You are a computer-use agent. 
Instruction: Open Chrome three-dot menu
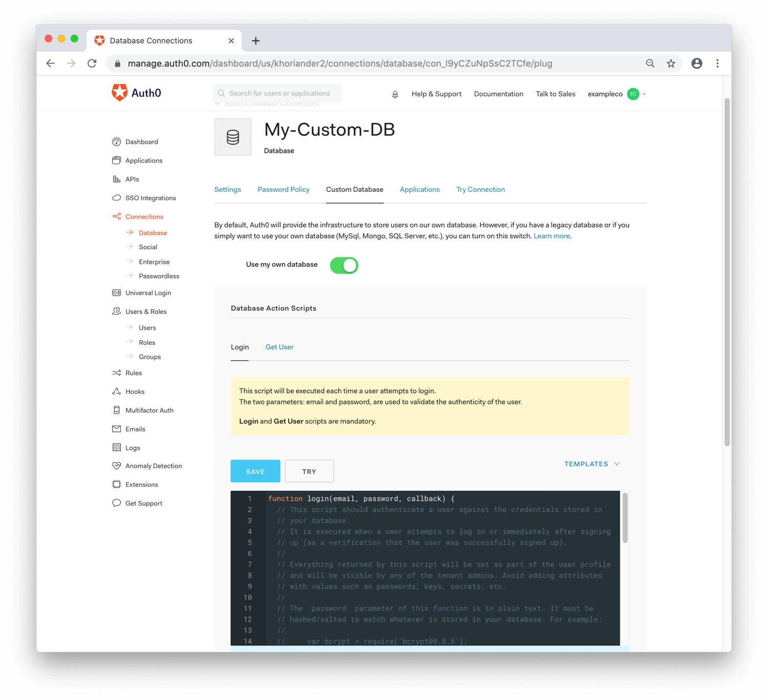[x=717, y=63]
